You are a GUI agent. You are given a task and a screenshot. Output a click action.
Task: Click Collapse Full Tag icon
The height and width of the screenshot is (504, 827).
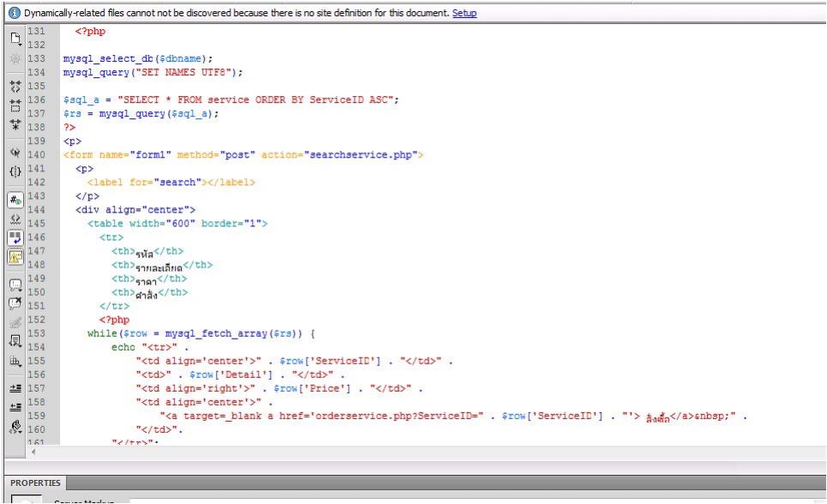coord(15,87)
